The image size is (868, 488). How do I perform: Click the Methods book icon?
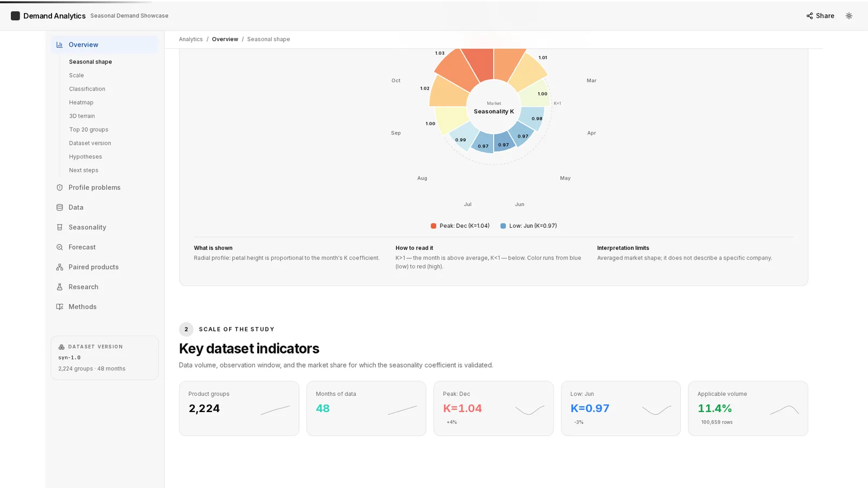(x=60, y=307)
